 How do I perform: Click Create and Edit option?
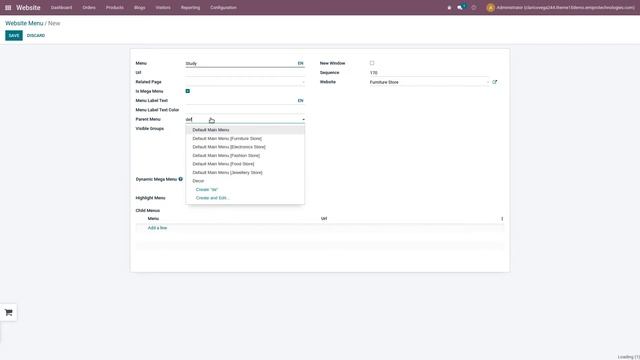tap(212, 198)
